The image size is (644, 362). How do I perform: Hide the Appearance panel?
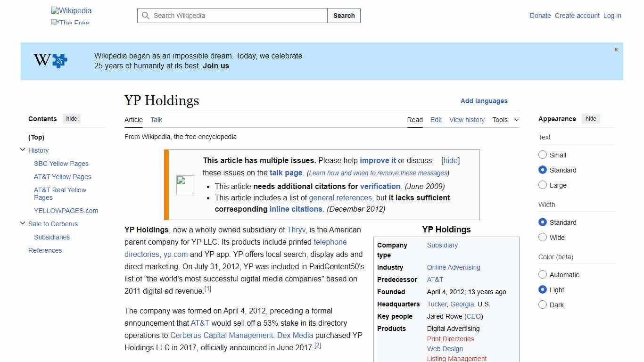[x=591, y=119]
